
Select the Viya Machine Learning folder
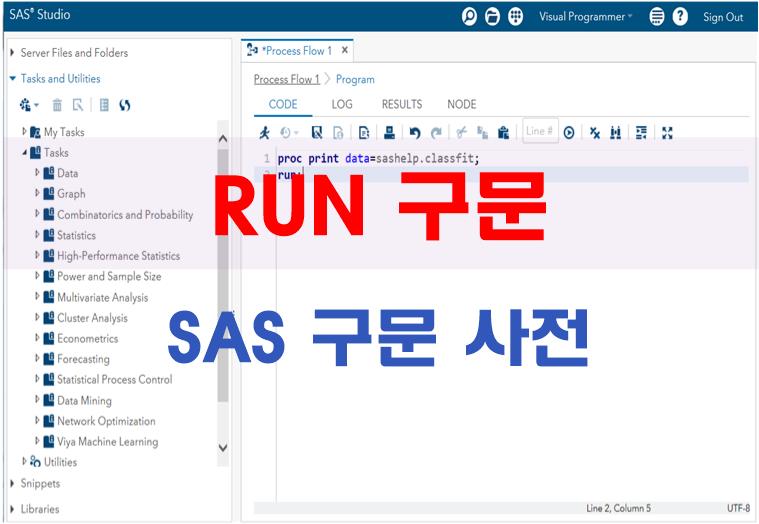click(107, 441)
